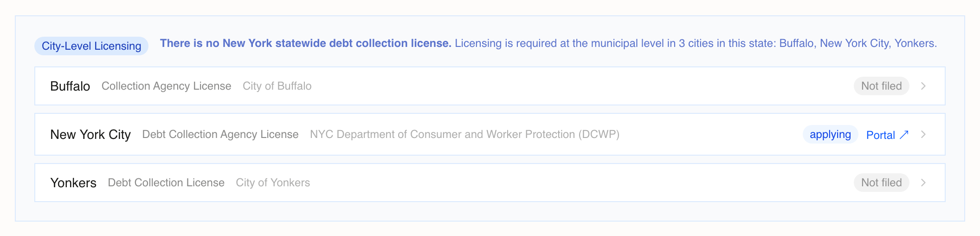The width and height of the screenshot is (980, 236).
Task: Open the Buffalo city name
Action: [70, 86]
